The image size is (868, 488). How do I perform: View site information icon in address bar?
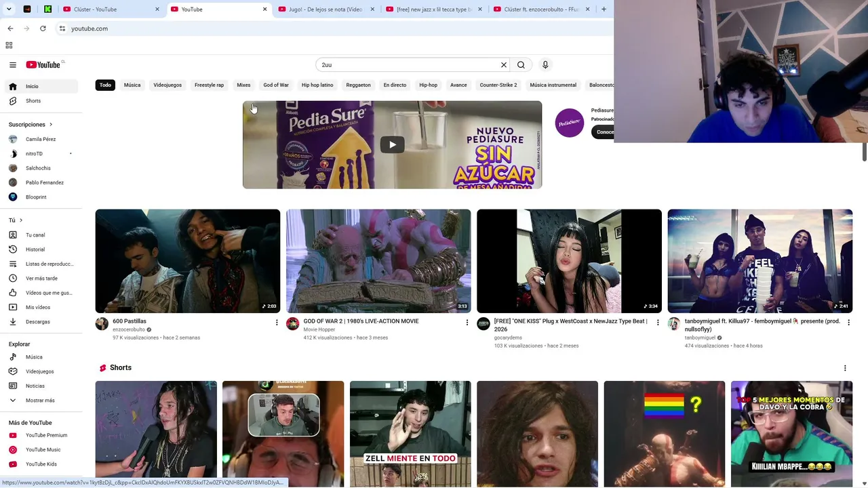coord(62,28)
